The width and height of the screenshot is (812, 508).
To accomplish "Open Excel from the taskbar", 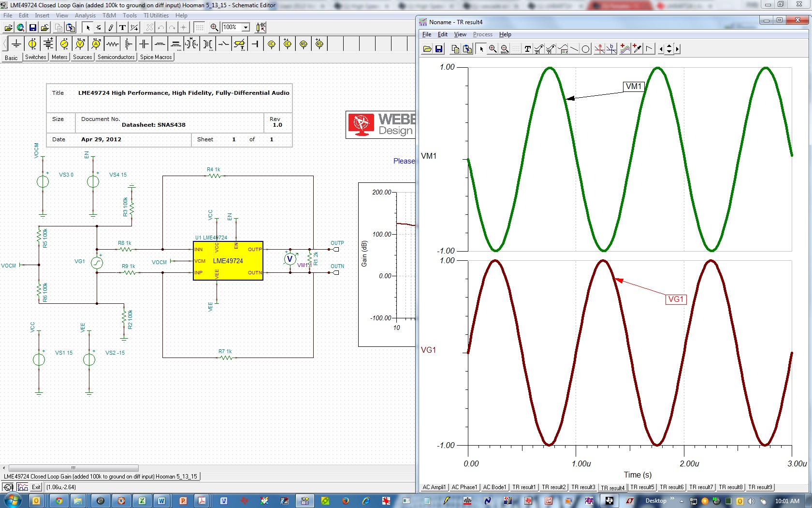I will pyautogui.click(x=142, y=501).
